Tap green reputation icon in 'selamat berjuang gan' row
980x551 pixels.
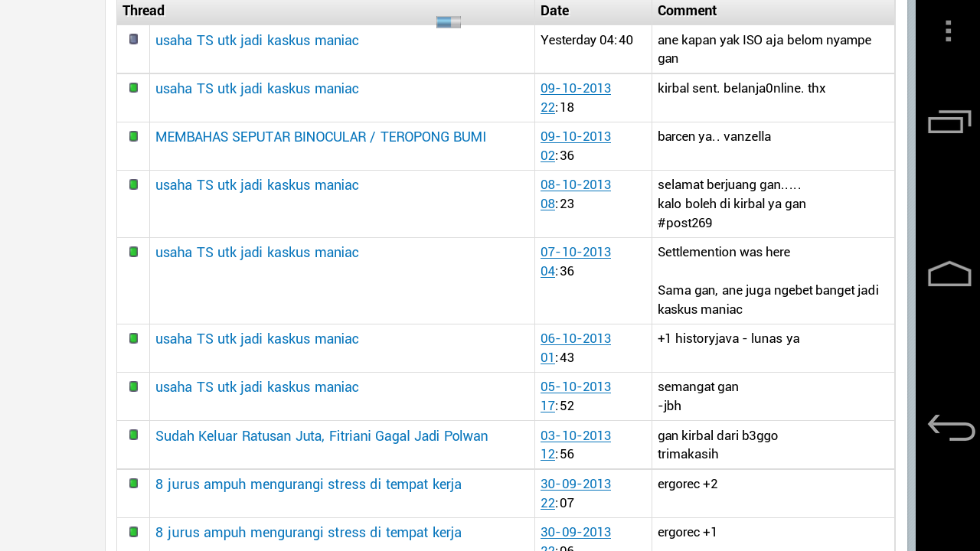coord(133,184)
